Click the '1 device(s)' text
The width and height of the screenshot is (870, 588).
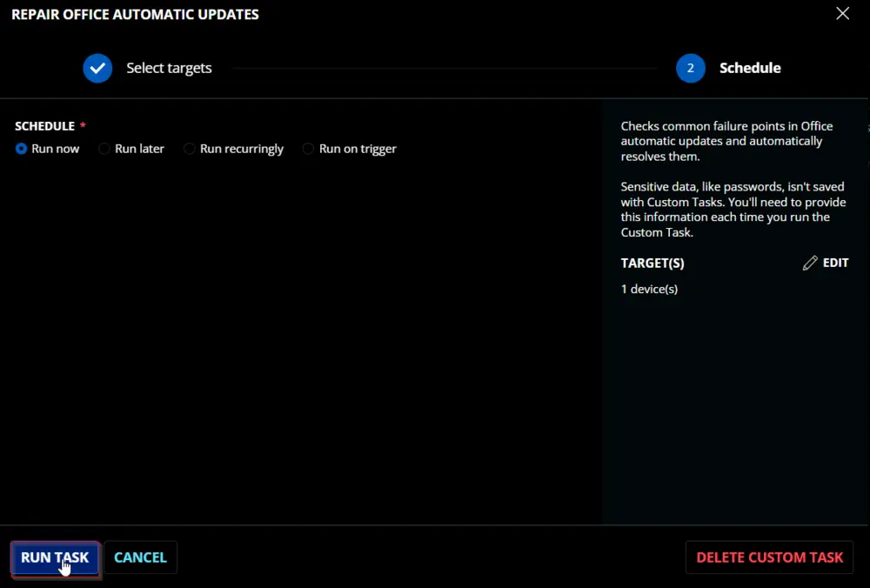coord(649,289)
